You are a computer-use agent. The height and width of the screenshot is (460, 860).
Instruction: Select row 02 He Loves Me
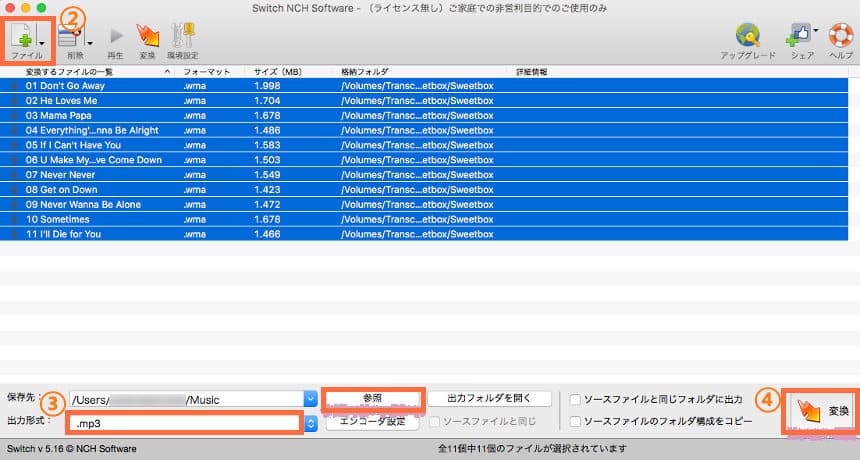(424, 100)
